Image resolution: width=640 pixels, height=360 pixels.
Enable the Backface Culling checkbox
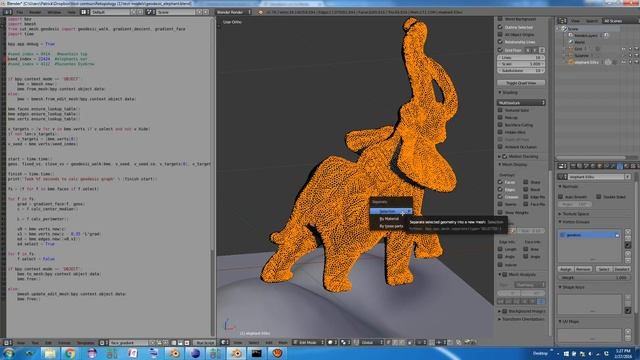[x=500, y=125]
